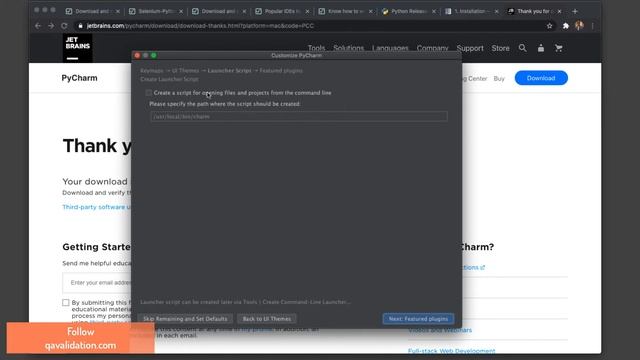
Task: Open the Company menu on JetBrains site
Action: pos(432,48)
